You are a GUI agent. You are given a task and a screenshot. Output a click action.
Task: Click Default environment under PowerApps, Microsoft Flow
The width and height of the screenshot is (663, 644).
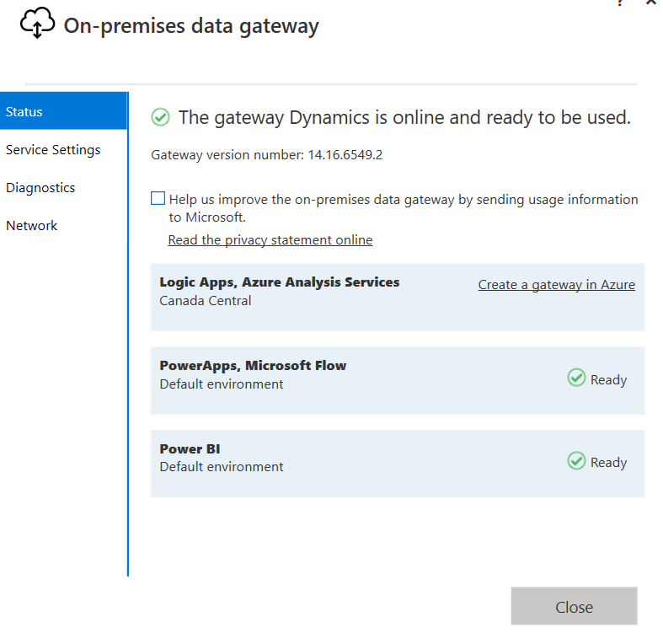pos(222,384)
